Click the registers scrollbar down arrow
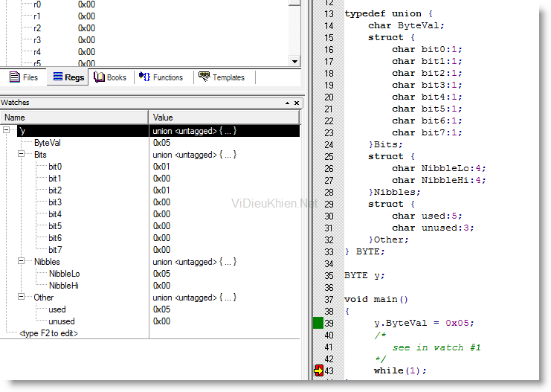Screen dimensions: 551x392 click(294, 61)
